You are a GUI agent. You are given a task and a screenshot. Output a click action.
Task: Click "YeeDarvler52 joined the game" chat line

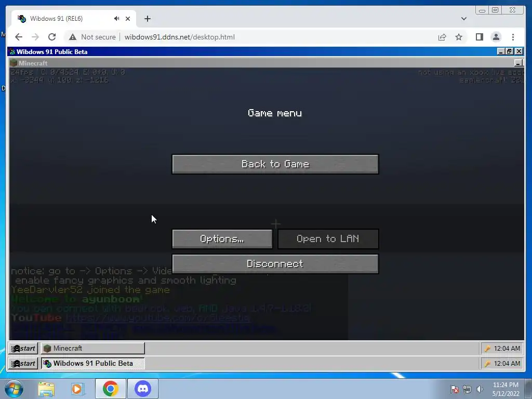(90, 290)
